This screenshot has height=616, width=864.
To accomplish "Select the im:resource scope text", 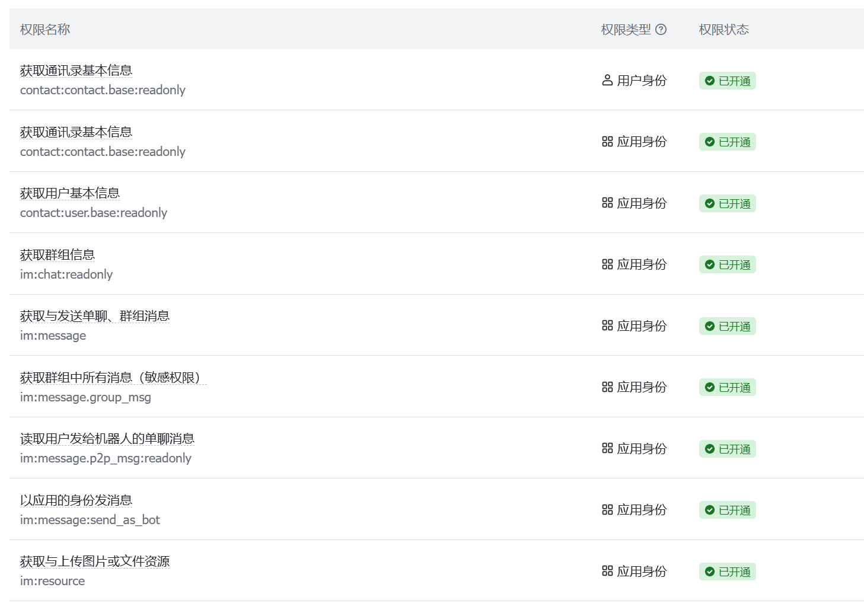I will coord(52,581).
